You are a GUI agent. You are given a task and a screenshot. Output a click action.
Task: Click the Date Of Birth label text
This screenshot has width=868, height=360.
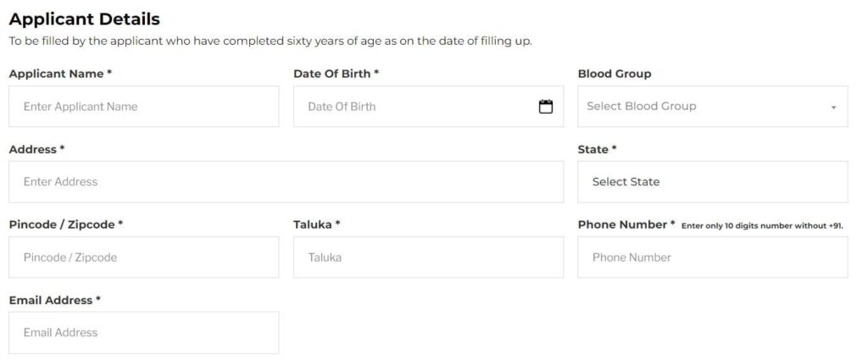point(331,74)
